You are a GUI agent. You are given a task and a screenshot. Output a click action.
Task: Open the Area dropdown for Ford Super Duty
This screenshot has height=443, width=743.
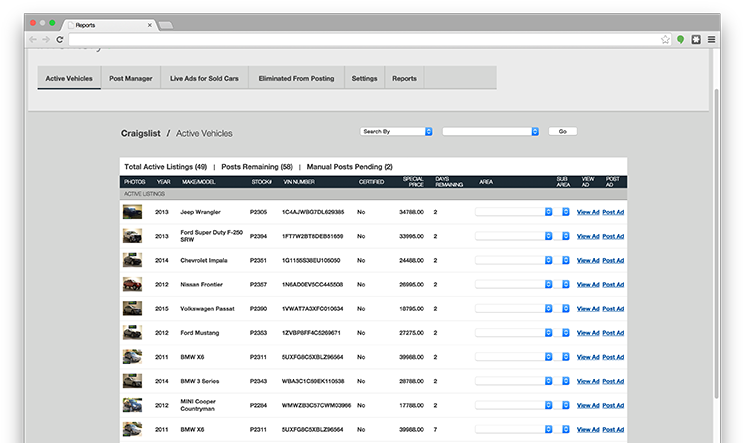click(514, 236)
